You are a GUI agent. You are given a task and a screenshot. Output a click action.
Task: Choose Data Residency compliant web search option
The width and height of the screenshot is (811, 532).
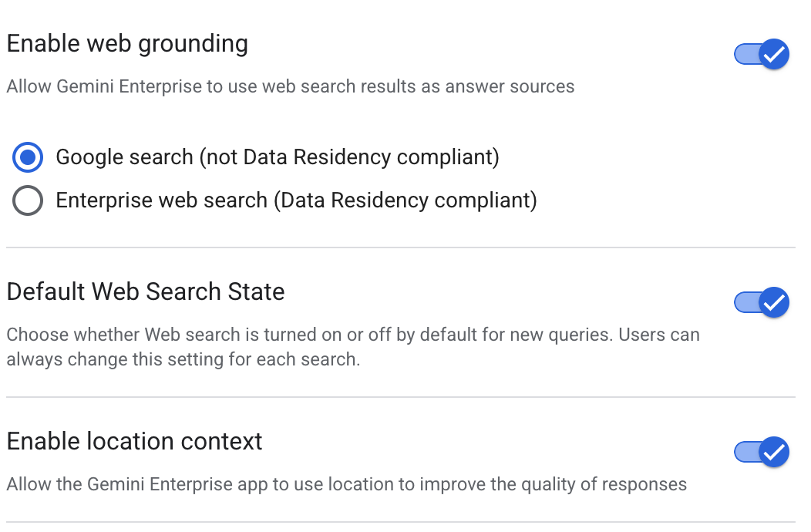pyautogui.click(x=27, y=200)
